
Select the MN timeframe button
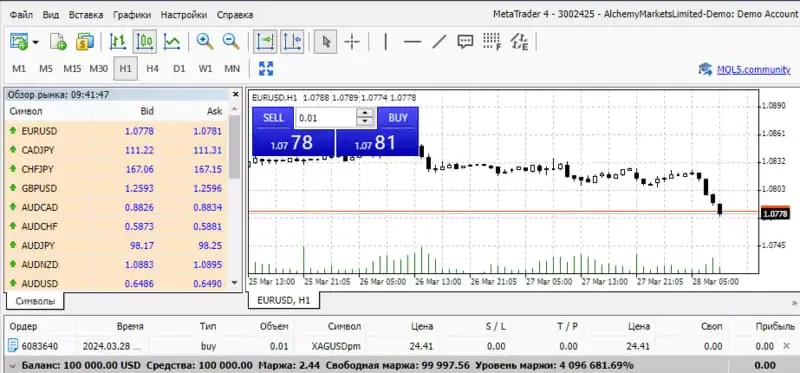click(232, 68)
